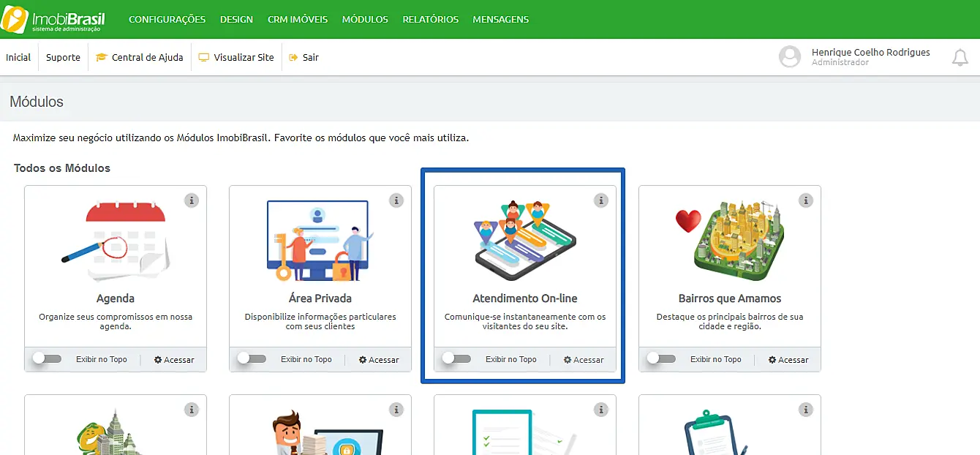
Task: Switch on Exibir no Topo for Atendimento On-line
Action: [457, 359]
